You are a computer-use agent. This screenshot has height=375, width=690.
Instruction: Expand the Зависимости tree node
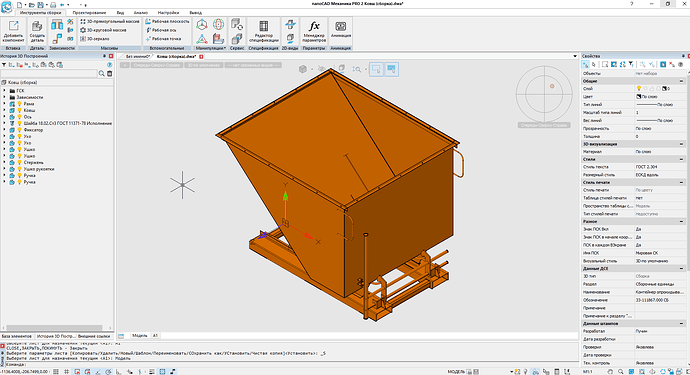click(x=5, y=97)
